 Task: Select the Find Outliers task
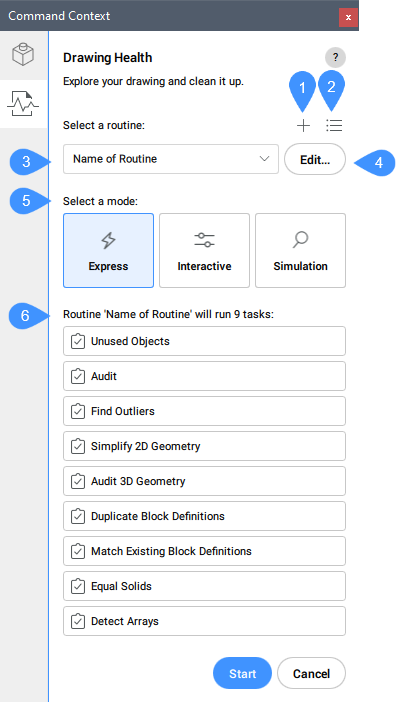(x=204, y=411)
